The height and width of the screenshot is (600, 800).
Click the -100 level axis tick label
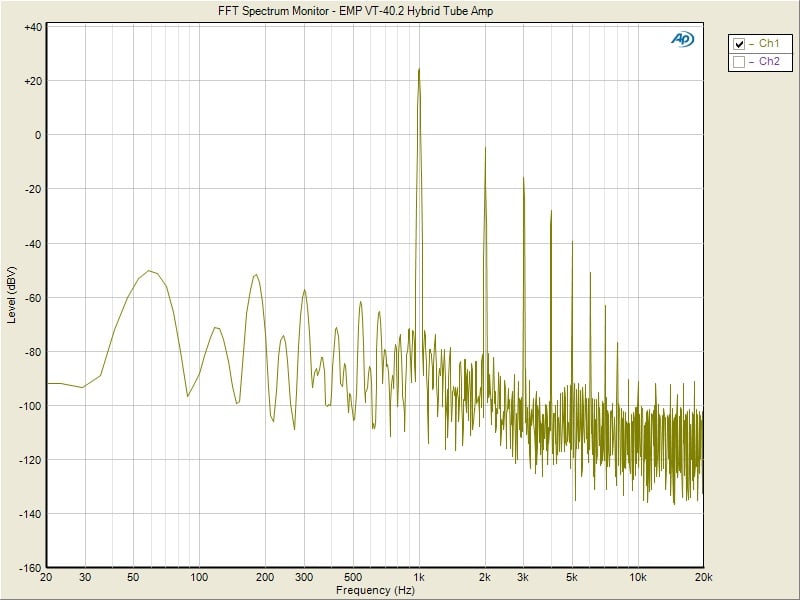point(29,405)
